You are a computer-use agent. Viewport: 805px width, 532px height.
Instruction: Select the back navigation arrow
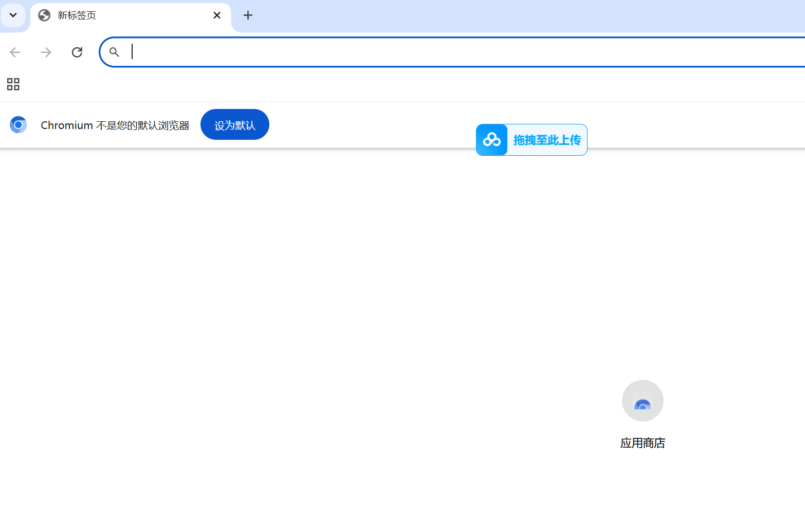(15, 52)
